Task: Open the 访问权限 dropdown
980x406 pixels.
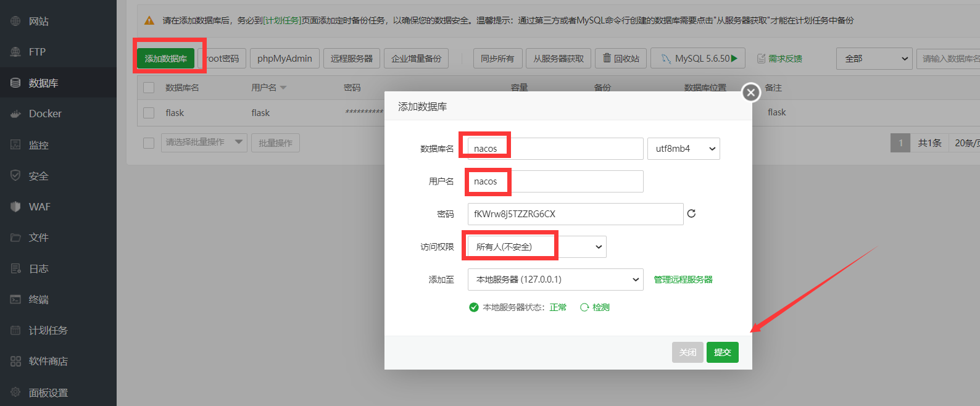Action: coord(537,247)
